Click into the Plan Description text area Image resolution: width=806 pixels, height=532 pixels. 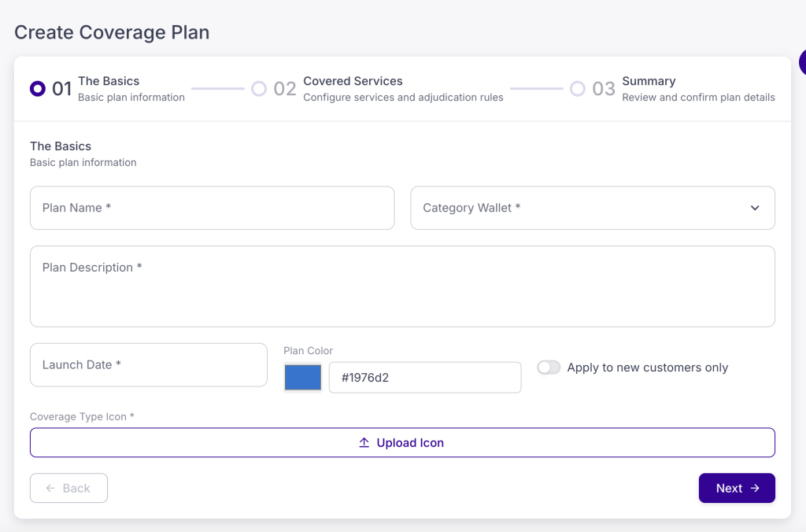pyautogui.click(x=402, y=286)
